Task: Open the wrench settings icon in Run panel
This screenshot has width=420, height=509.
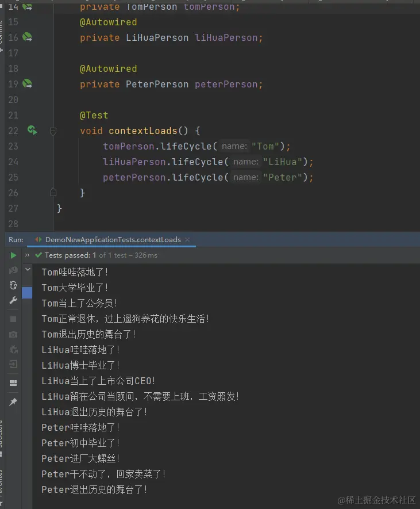Action: coord(13,300)
